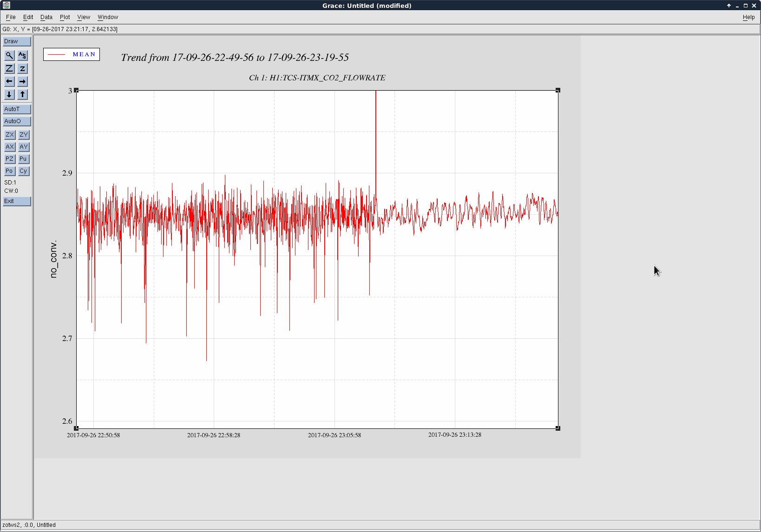Click the top-left graph selection handle
Viewport: 761px width, 532px height.
coord(76,90)
